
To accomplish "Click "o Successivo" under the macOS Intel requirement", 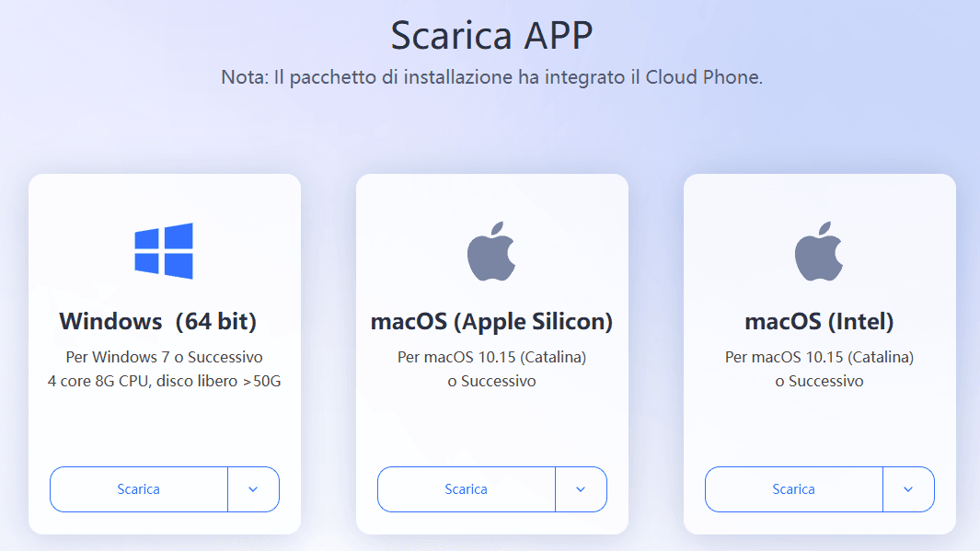I will coord(819,381).
